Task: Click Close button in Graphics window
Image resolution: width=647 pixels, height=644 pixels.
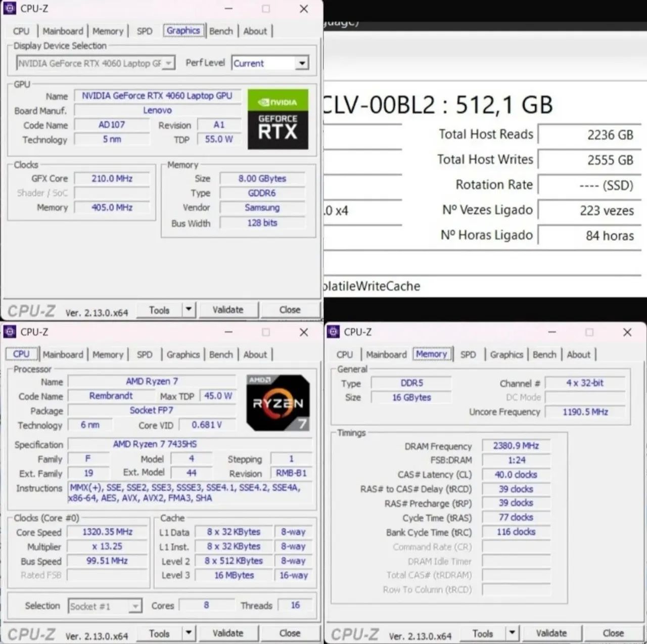Action: tap(290, 310)
